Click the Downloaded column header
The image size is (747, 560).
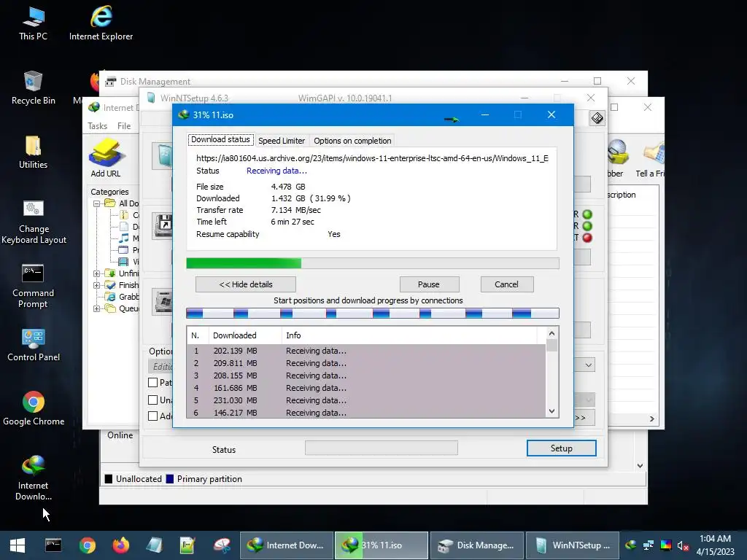pos(245,335)
